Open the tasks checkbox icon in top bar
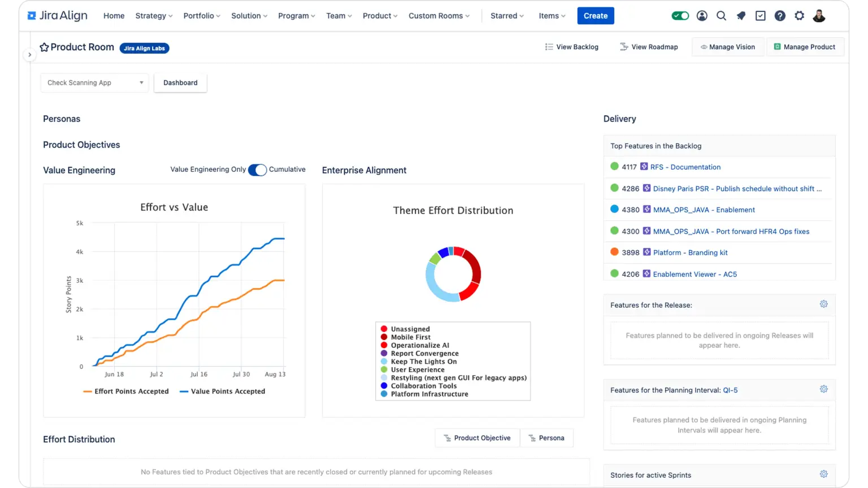 pyautogui.click(x=760, y=16)
